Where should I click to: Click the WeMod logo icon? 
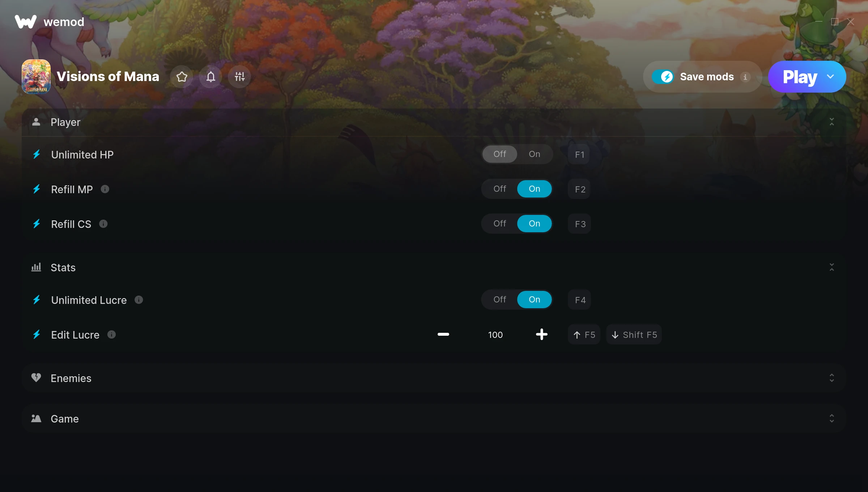pyautogui.click(x=26, y=22)
